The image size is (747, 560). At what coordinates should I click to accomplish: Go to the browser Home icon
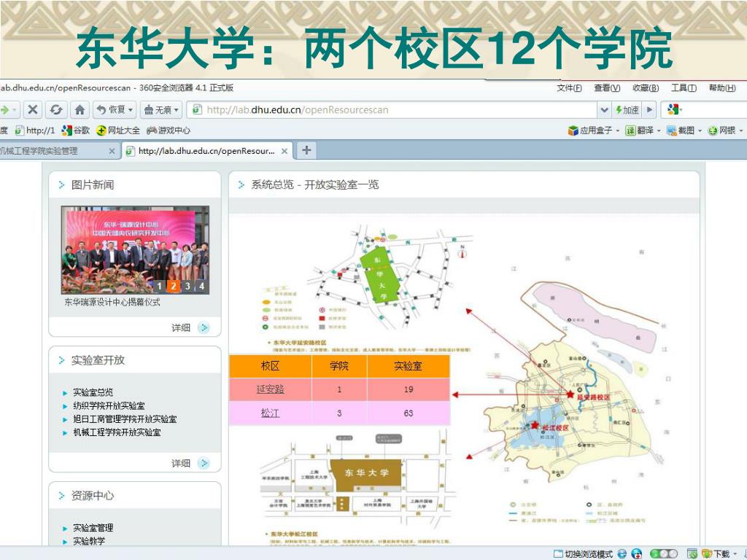80,110
